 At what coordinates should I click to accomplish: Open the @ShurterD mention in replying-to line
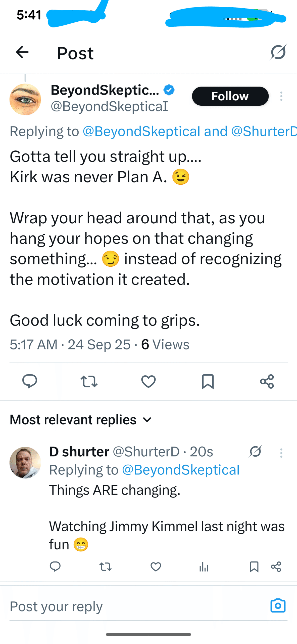click(263, 131)
